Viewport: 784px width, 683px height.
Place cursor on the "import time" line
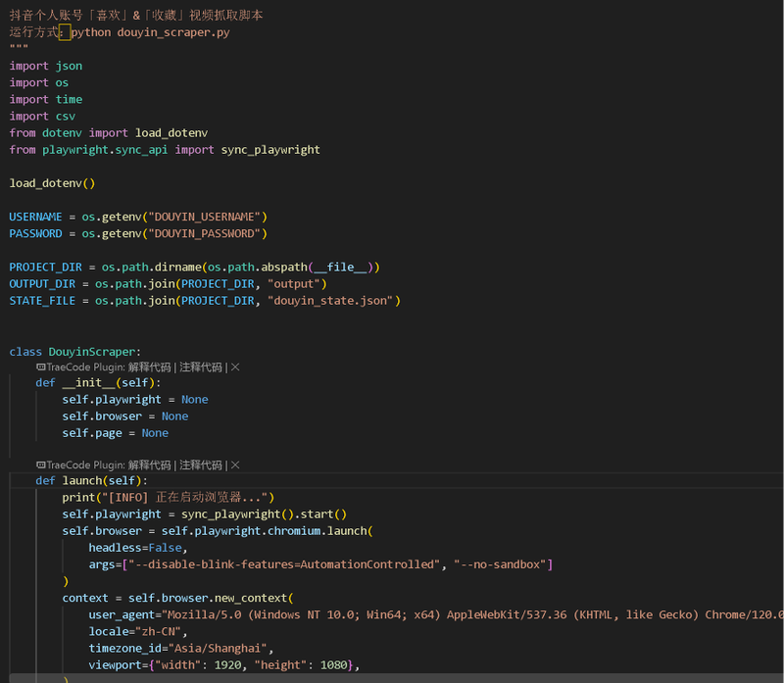click(x=46, y=100)
